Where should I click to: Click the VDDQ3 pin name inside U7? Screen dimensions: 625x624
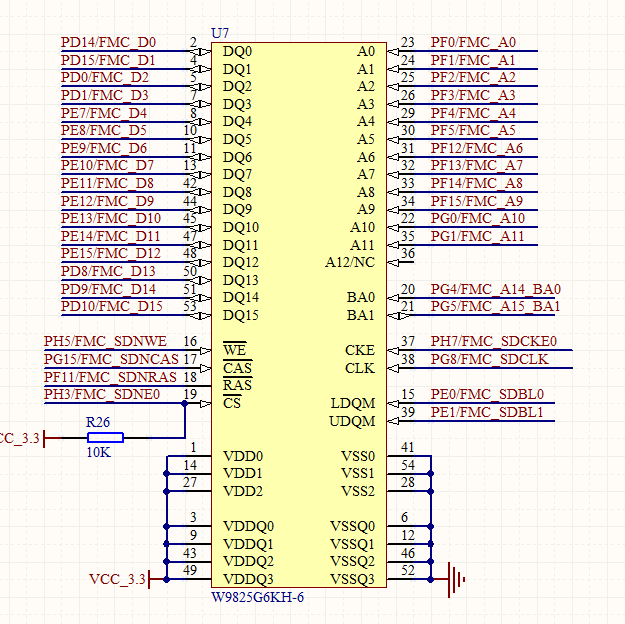click(248, 579)
